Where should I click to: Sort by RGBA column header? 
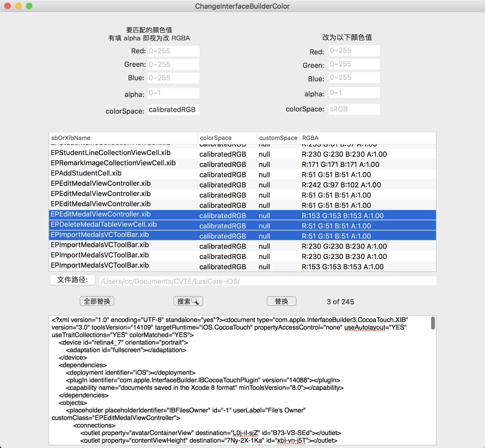point(368,138)
